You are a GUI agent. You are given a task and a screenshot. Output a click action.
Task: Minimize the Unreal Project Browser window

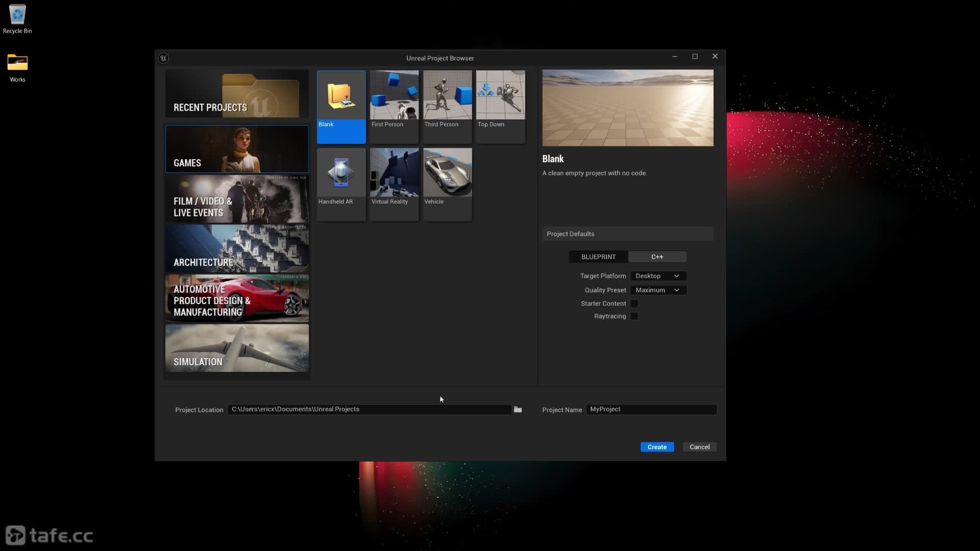[675, 56]
